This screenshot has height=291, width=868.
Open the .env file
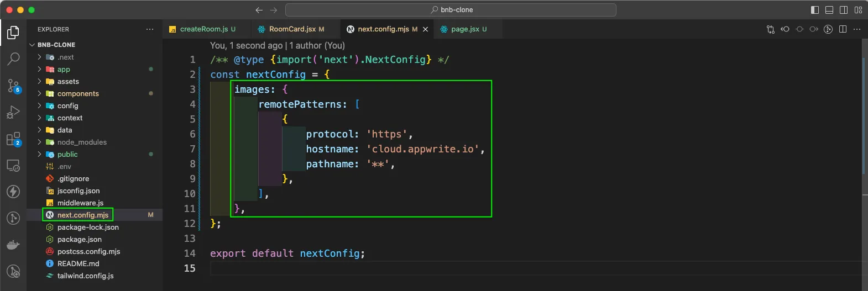95,166
